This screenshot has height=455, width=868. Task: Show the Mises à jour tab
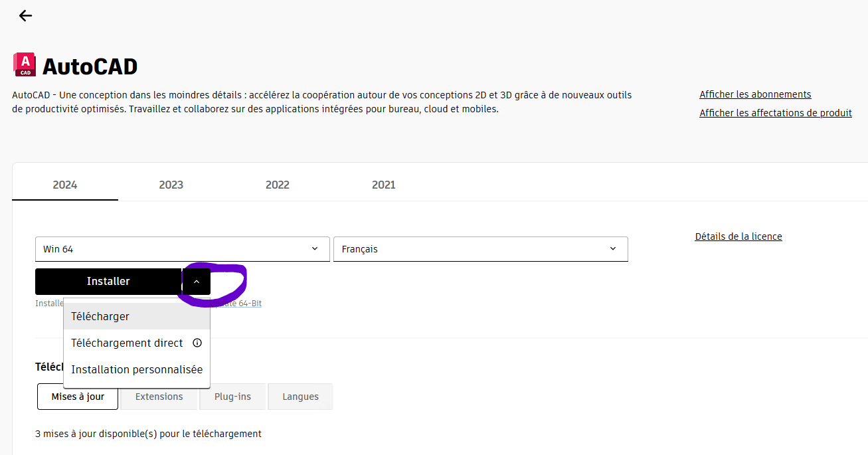tap(78, 397)
